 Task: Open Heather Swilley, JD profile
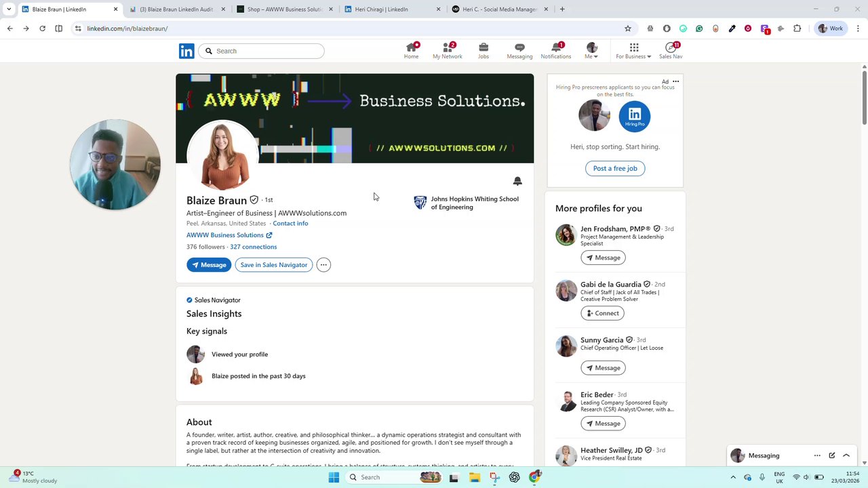611,450
